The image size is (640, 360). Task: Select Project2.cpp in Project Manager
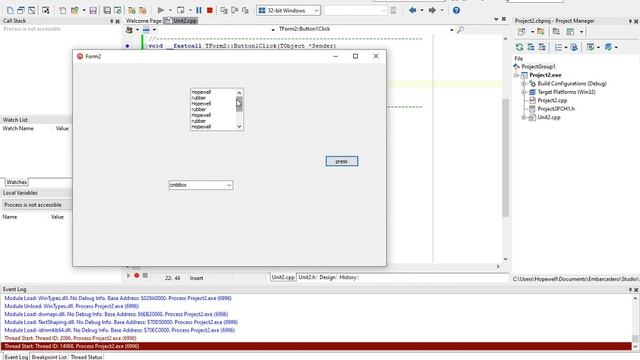(552, 100)
